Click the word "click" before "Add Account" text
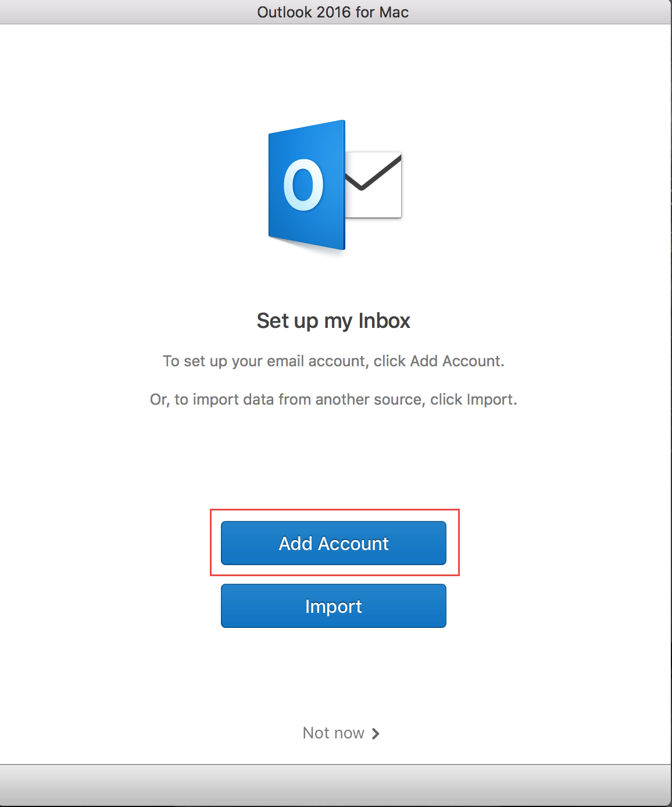 click(x=389, y=362)
